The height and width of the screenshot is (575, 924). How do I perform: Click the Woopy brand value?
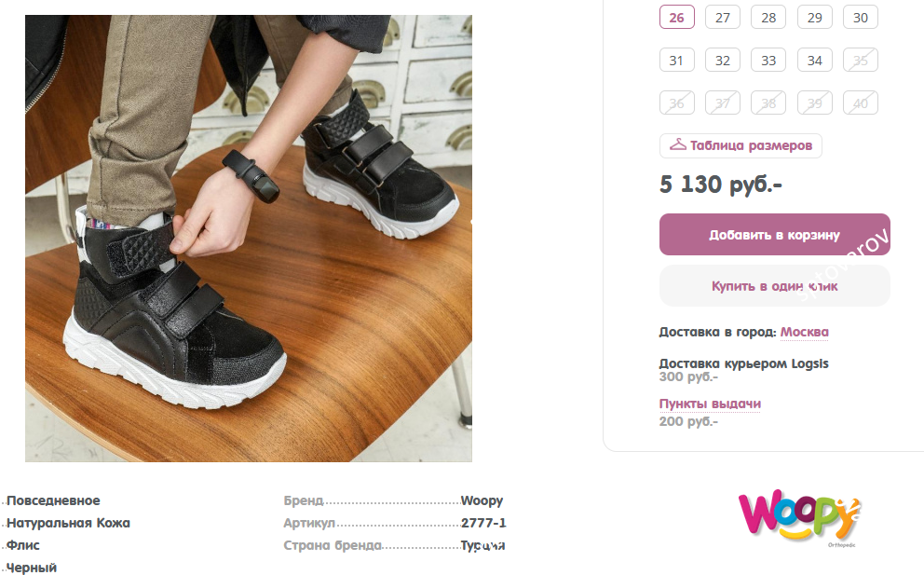pyautogui.click(x=482, y=500)
